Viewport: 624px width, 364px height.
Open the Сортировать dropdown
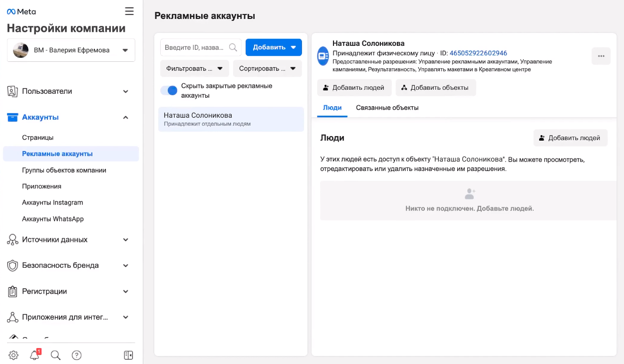268,68
